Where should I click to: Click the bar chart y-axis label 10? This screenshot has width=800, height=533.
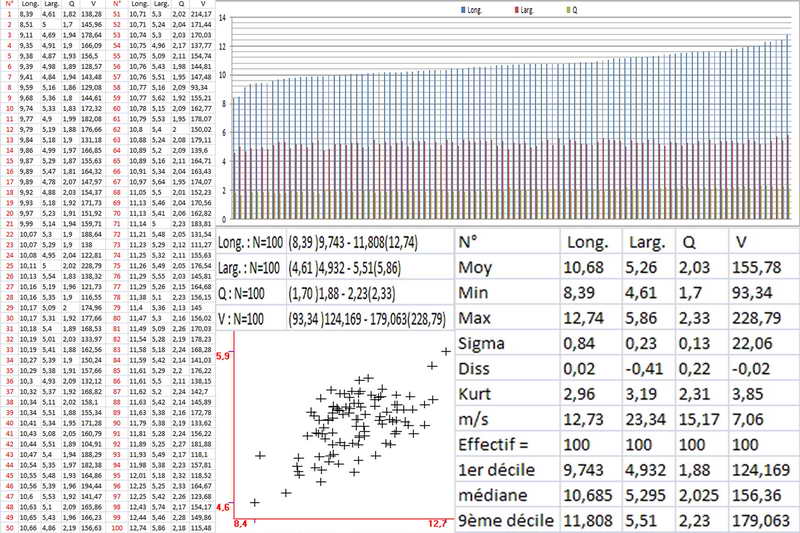point(222,75)
